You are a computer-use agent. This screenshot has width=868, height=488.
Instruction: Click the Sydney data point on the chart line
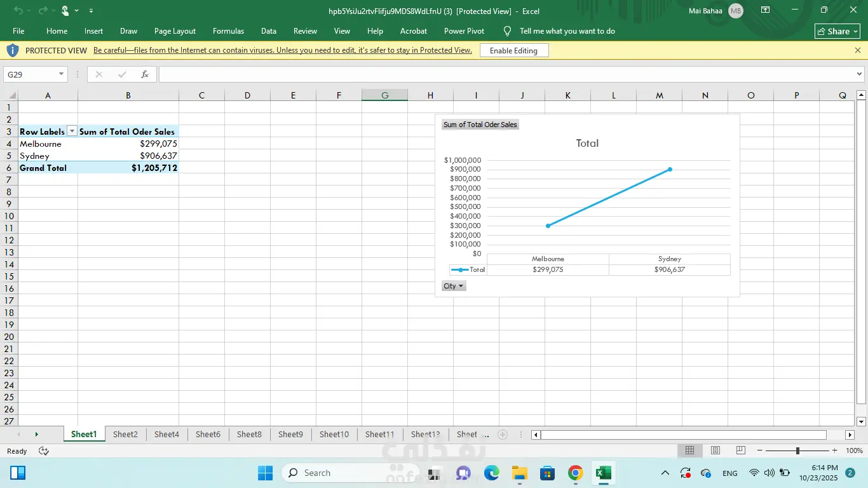[x=670, y=169]
